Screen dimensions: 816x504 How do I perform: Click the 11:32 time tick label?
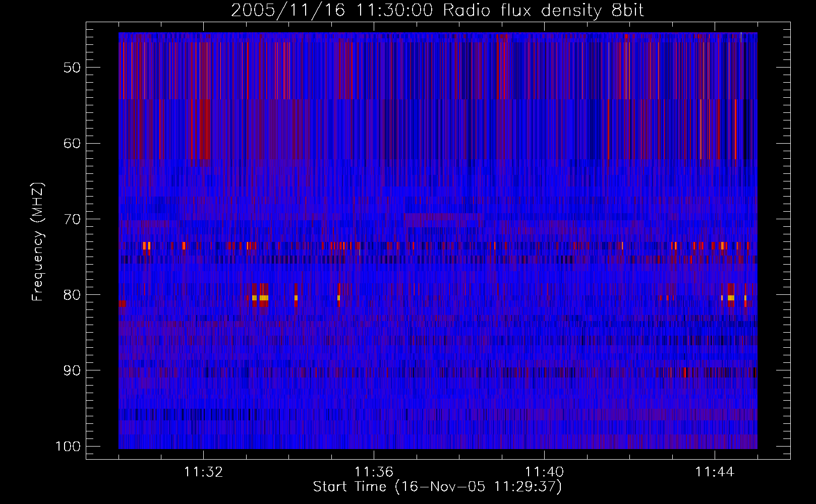[x=203, y=472]
